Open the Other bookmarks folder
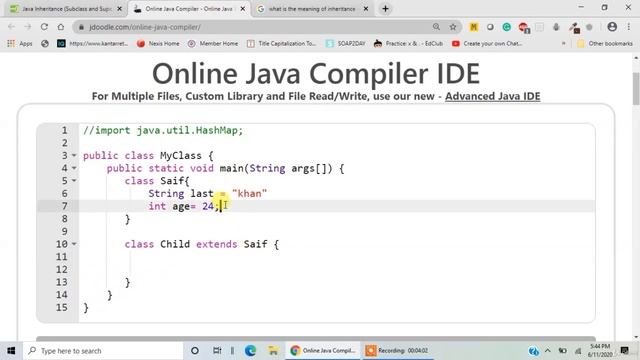 pos(605,43)
